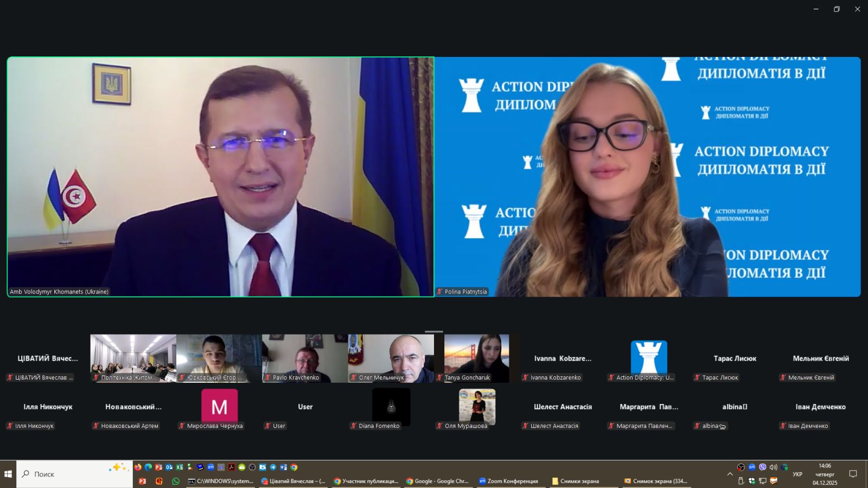
Task: Switch to the Ціватий Вячеслав browser window
Action: point(293,481)
